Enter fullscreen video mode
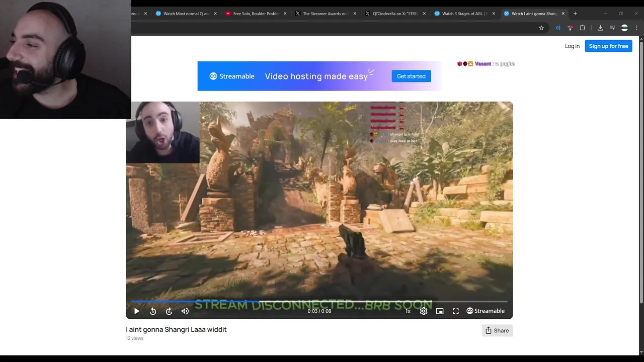 456,311
